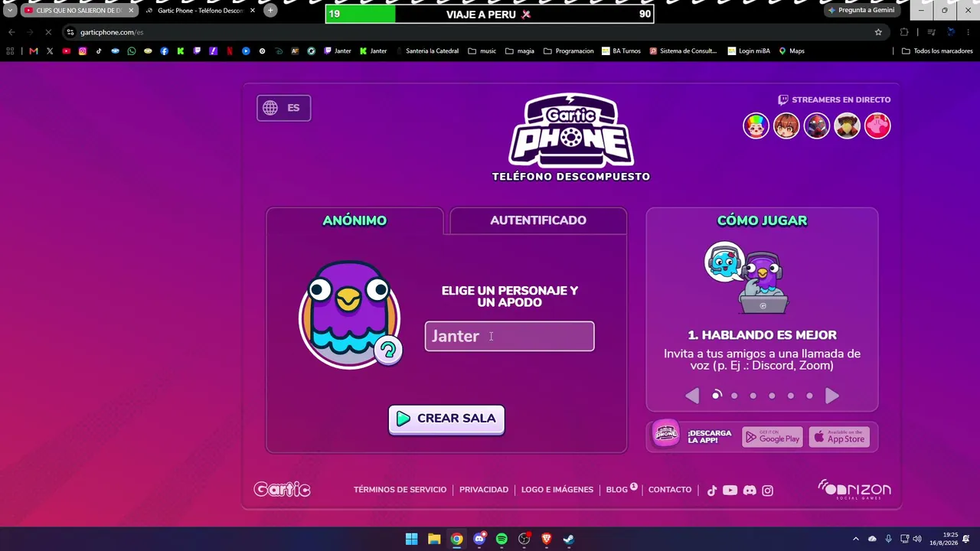Open File Explorer from the taskbar

(434, 539)
